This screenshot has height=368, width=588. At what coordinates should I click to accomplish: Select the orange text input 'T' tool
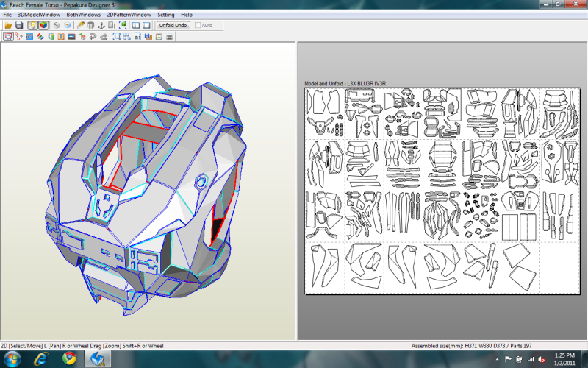(61, 37)
